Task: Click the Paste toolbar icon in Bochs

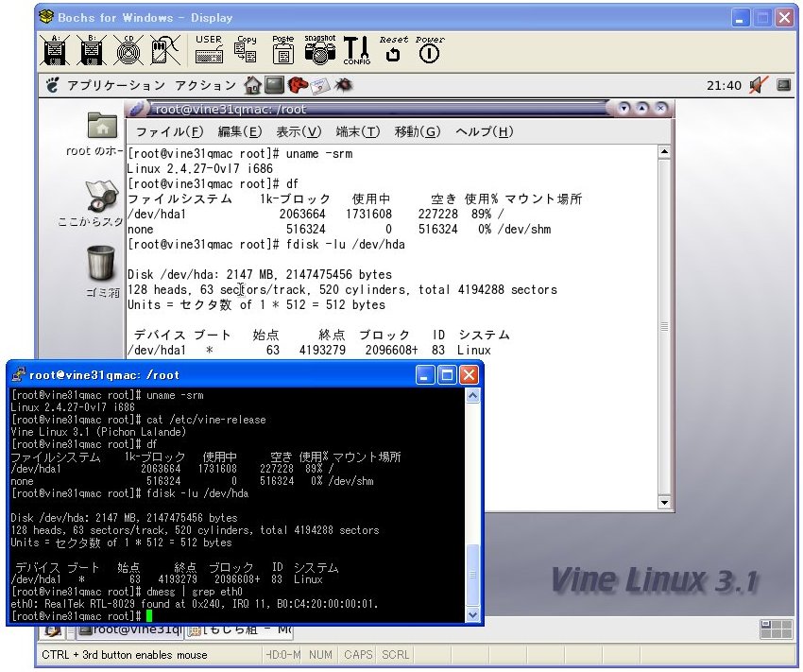Action: click(x=282, y=50)
